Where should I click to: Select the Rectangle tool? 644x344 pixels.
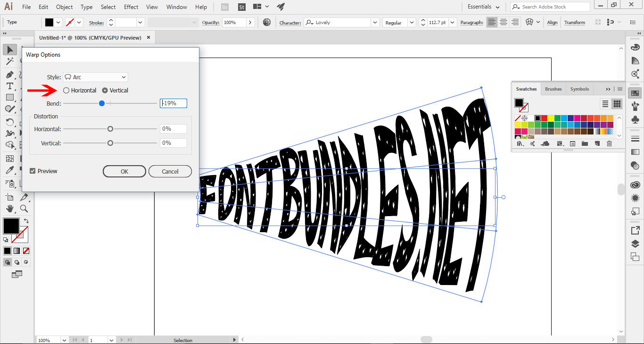click(10, 97)
